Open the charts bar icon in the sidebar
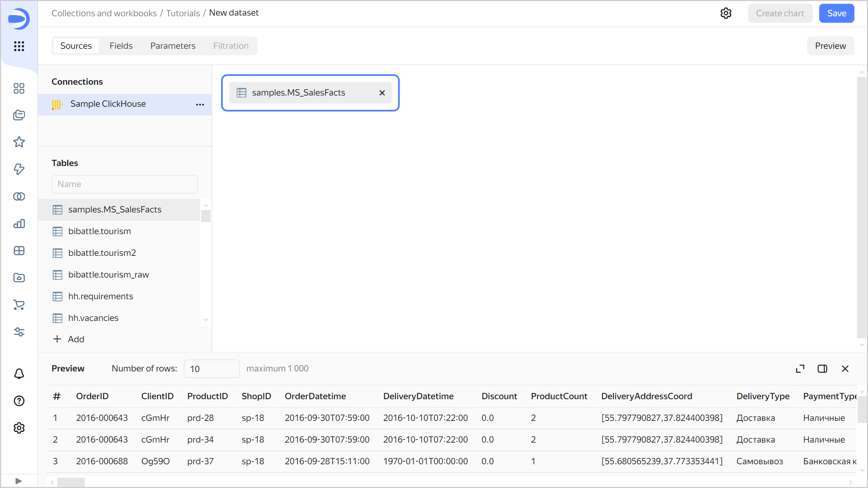 (19, 224)
